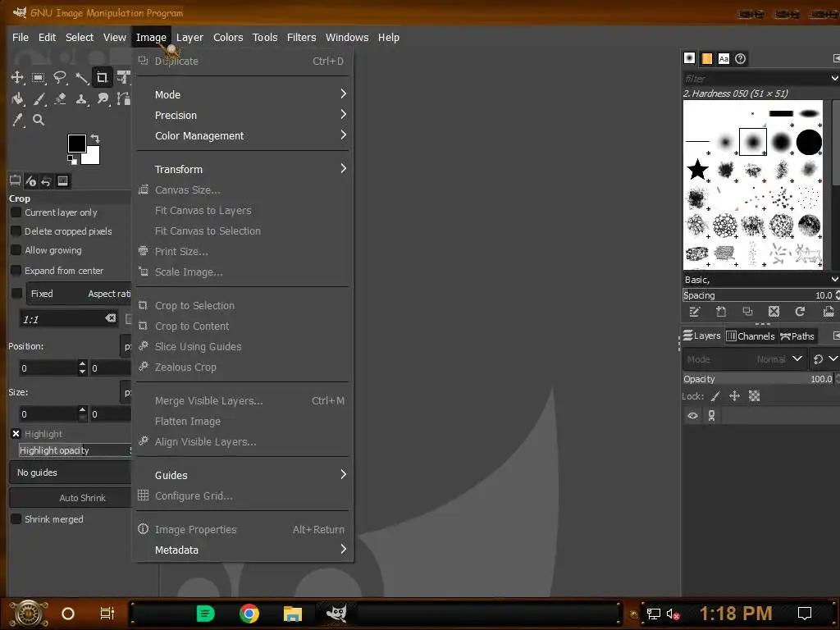Open the Layer menu

(189, 38)
